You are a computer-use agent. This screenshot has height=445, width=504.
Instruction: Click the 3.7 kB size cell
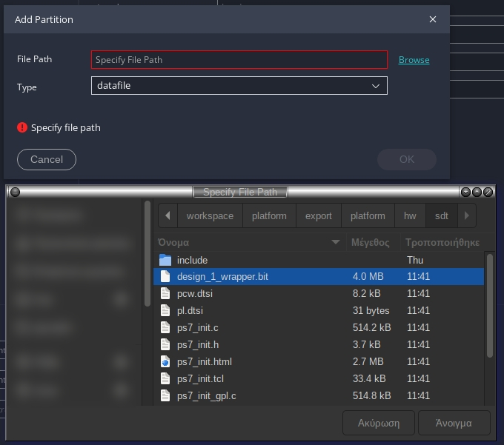point(366,344)
